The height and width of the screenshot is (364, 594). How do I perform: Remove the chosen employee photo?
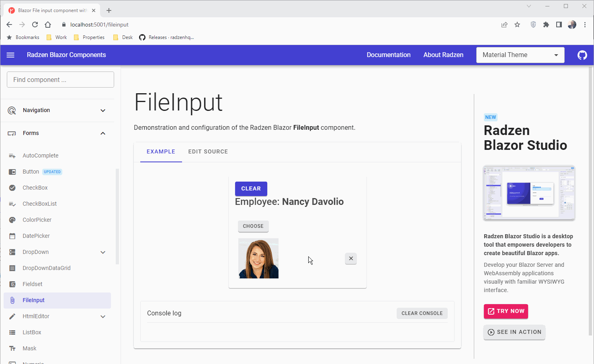point(351,258)
